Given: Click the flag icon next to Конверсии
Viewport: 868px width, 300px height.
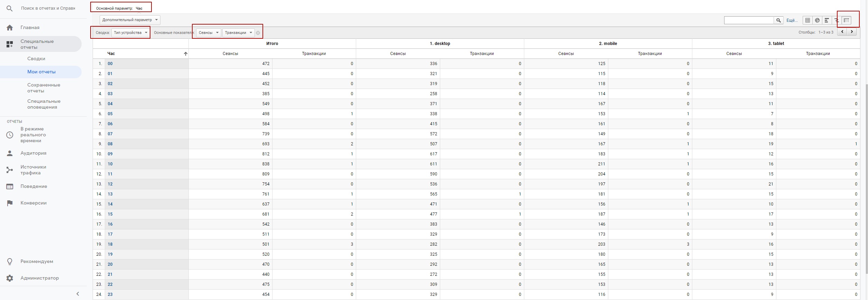Looking at the screenshot, I should pos(10,203).
